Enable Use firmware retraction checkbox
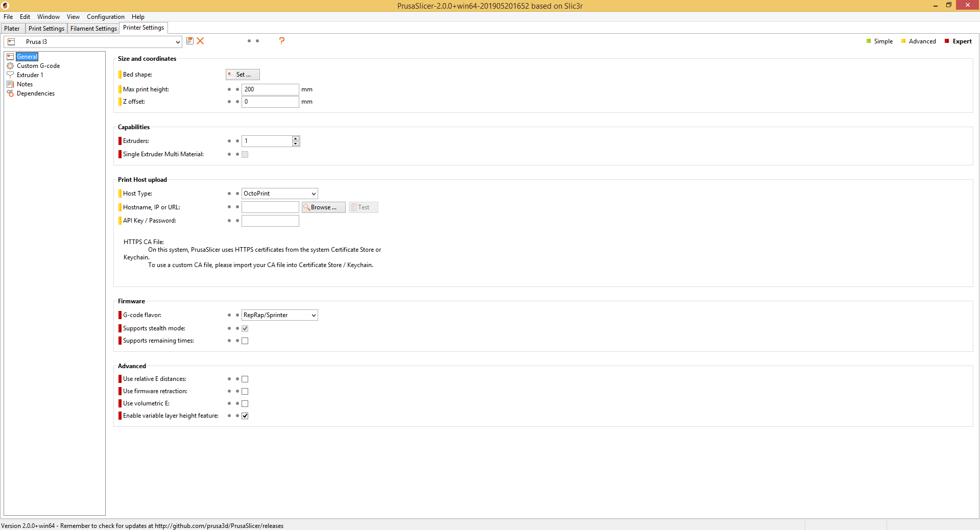 coord(245,391)
